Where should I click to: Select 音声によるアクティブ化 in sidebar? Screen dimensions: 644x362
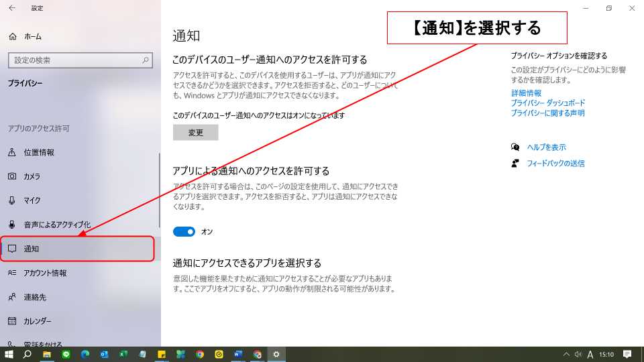coord(56,225)
